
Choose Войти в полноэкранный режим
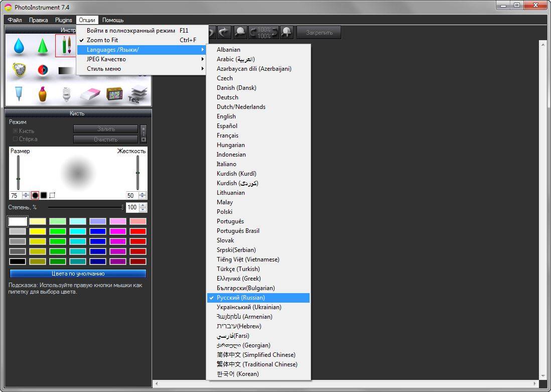[142, 31]
